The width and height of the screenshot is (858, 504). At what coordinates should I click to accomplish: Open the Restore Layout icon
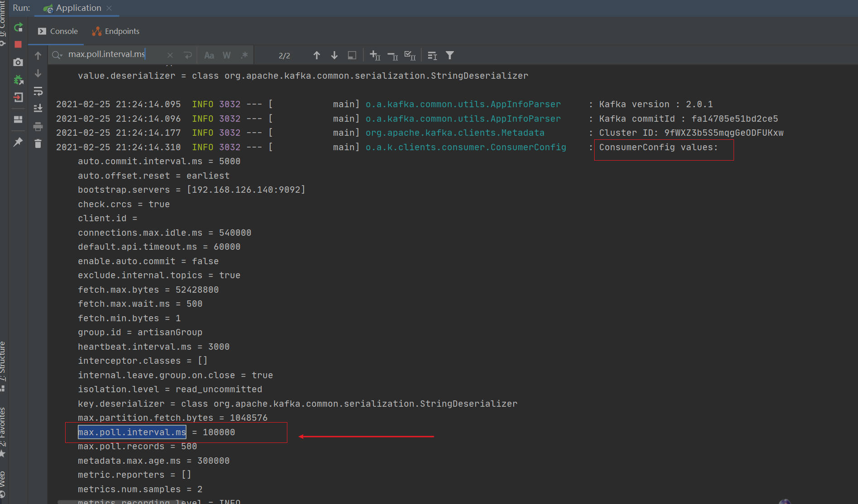click(x=18, y=119)
